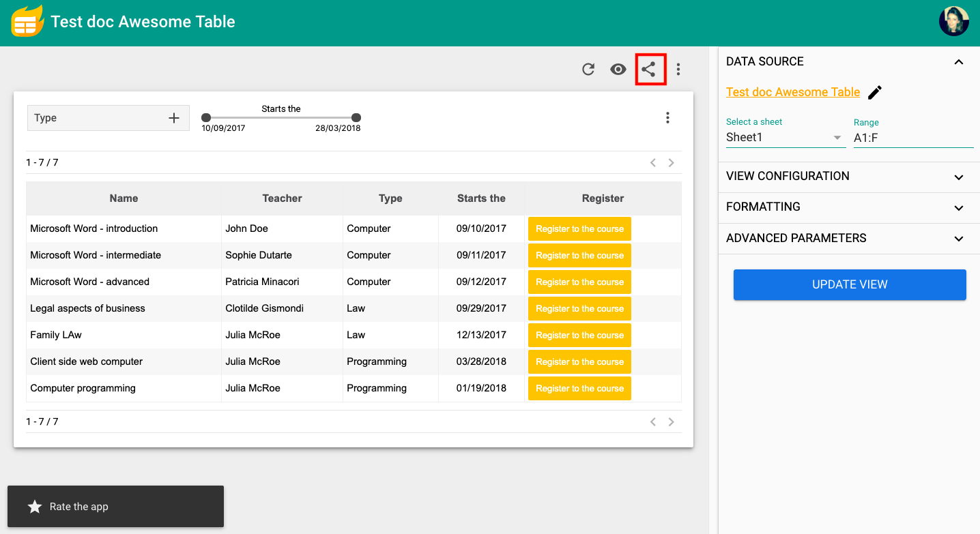Preview the table using the eye icon

click(618, 69)
